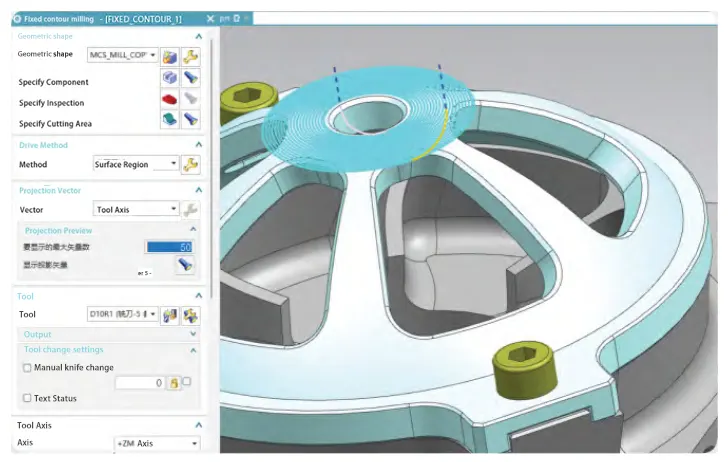Viewport: 728px width, 462px height.
Task: Collapse Tool change settings subsection
Action: (x=193, y=350)
